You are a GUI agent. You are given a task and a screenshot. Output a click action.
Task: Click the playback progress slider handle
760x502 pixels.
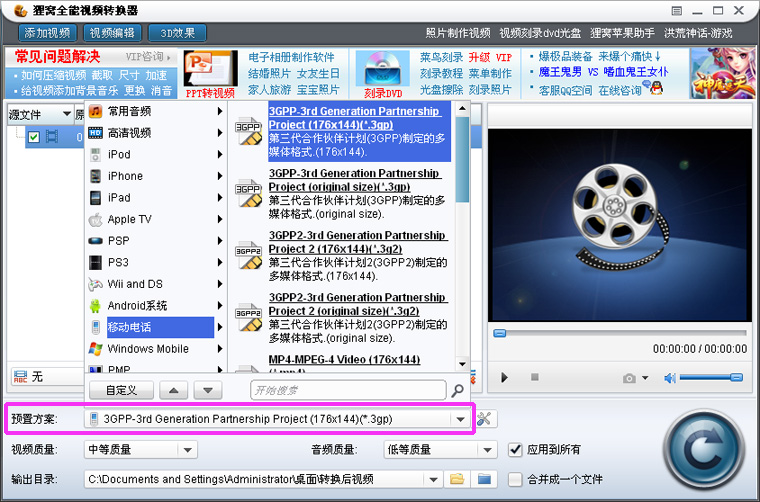click(500, 333)
